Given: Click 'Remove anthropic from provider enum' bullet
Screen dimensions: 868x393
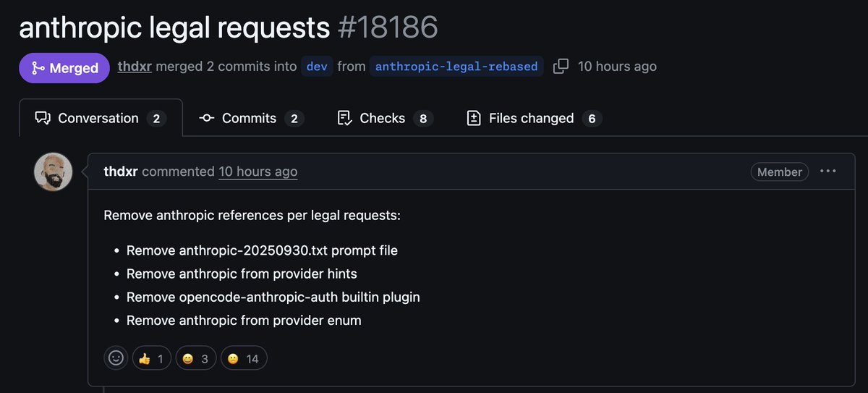Looking at the screenshot, I should click(244, 320).
